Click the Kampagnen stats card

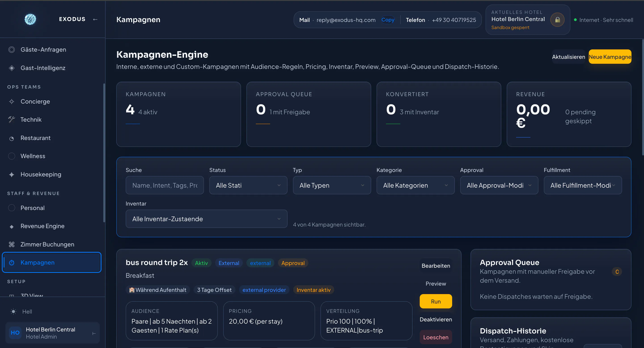(178, 114)
